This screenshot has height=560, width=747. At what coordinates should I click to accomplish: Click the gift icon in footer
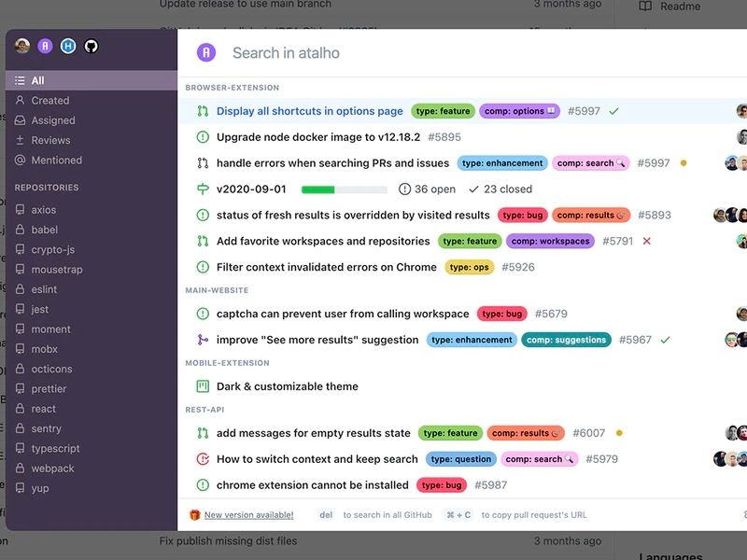194,515
